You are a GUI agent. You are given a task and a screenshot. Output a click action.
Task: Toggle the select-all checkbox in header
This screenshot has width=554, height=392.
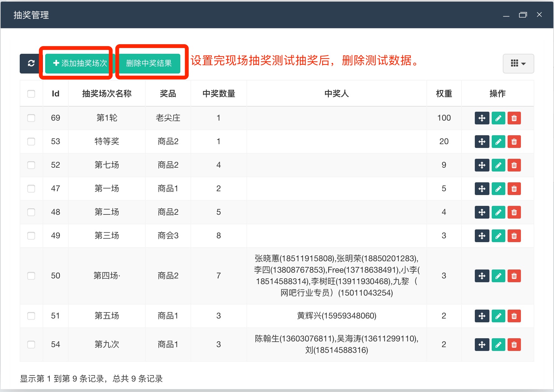tap(31, 94)
